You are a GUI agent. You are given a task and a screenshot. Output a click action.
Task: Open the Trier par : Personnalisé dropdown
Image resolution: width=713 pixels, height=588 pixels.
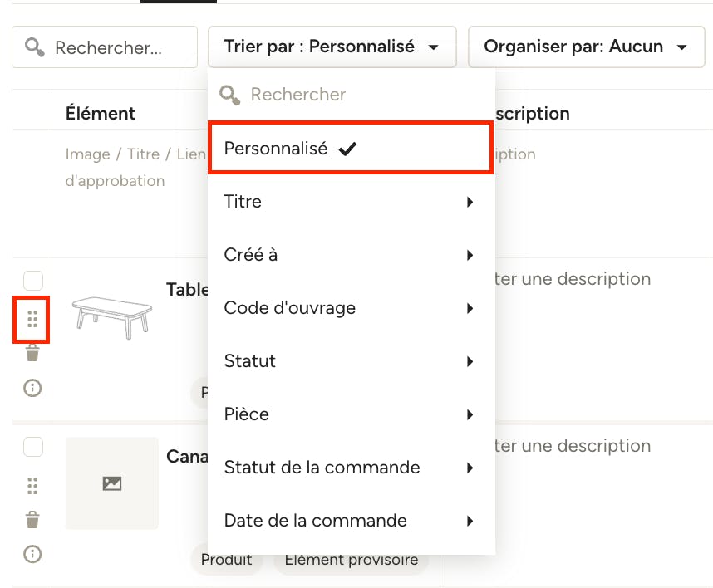[x=332, y=47]
